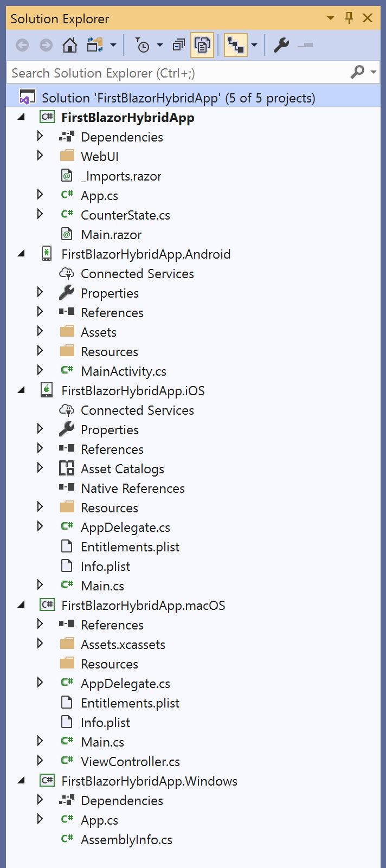The width and height of the screenshot is (386, 868).
Task: Toggle the Show All Files button
Action: [x=202, y=45]
